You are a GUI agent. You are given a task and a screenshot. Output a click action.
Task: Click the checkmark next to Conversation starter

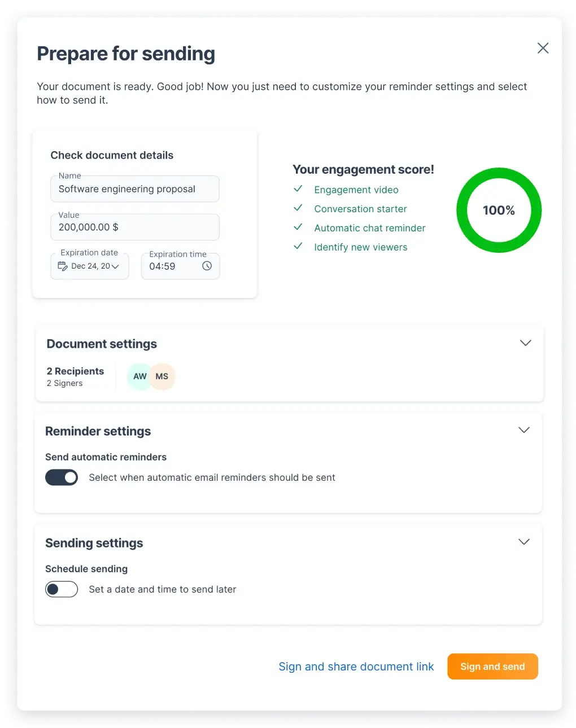click(x=298, y=208)
